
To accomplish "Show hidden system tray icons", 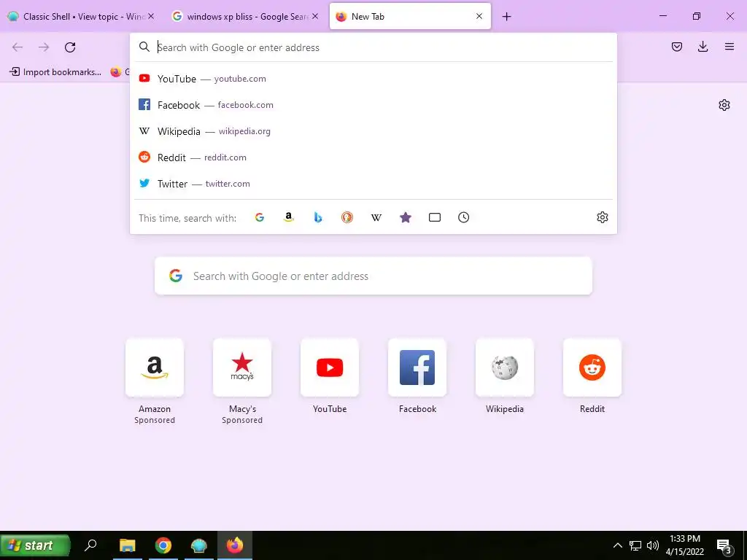I will pyautogui.click(x=617, y=545).
